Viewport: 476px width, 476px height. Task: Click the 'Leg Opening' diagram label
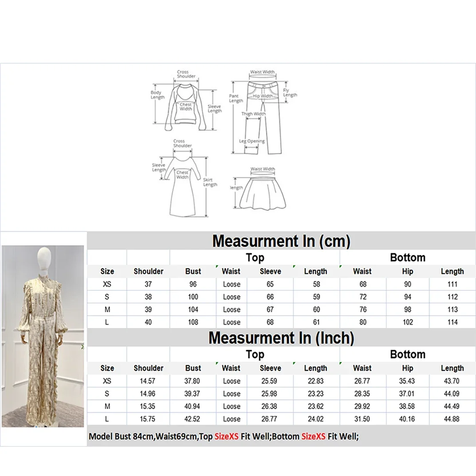pyautogui.click(x=252, y=141)
